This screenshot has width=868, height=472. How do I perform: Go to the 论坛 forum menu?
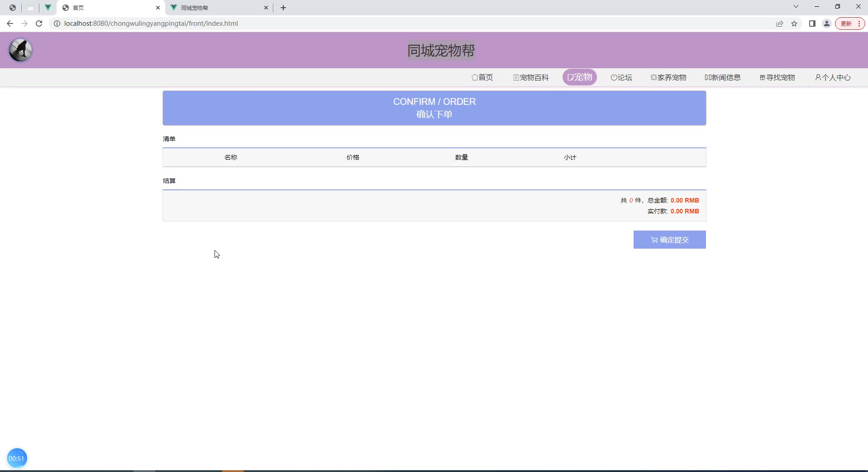(x=621, y=77)
